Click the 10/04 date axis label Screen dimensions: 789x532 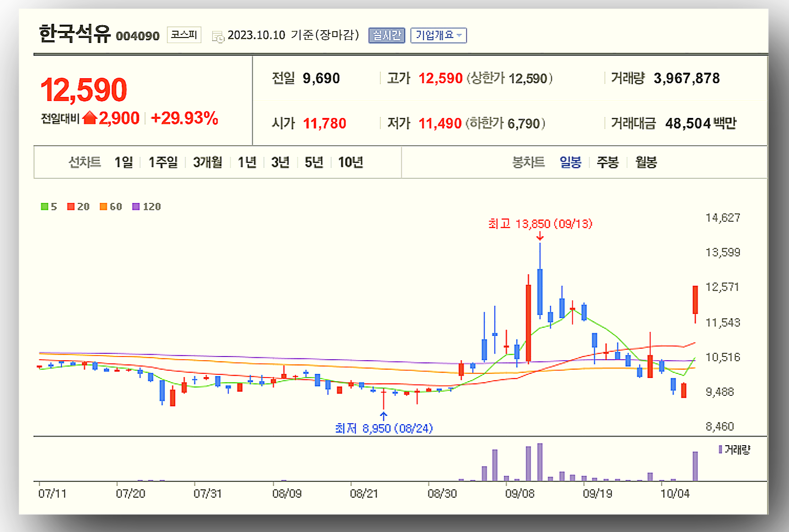675,494
